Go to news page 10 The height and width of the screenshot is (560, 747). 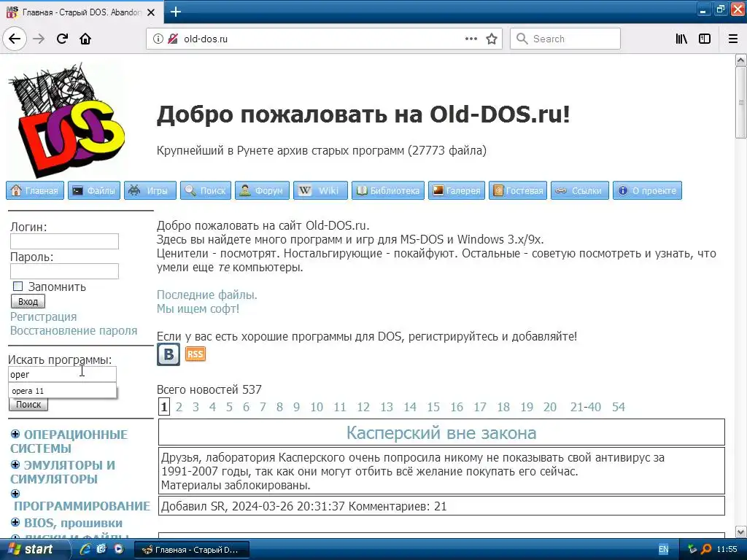(317, 407)
